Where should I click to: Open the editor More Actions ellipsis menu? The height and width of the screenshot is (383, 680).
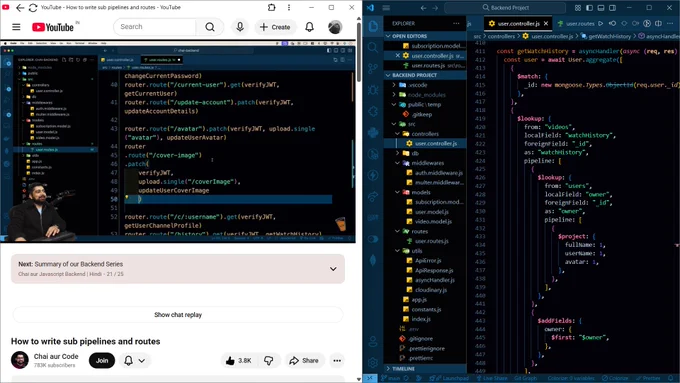[670, 23]
